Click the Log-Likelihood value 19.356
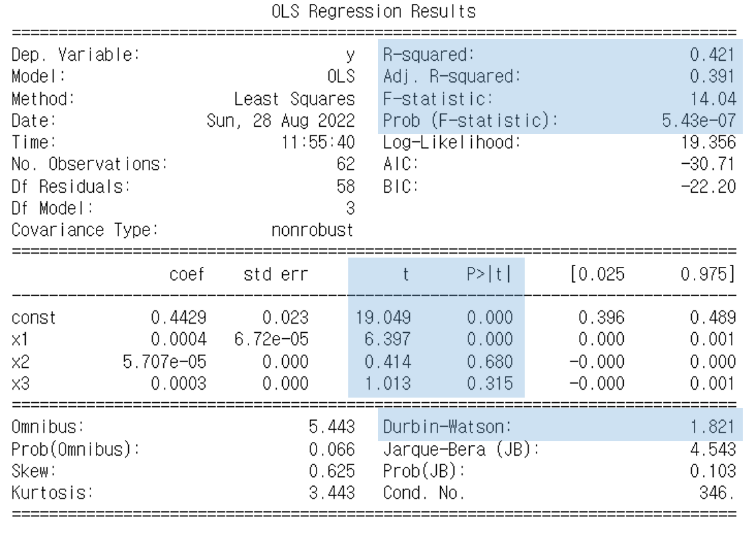This screenshot has width=756, height=533. tap(708, 142)
